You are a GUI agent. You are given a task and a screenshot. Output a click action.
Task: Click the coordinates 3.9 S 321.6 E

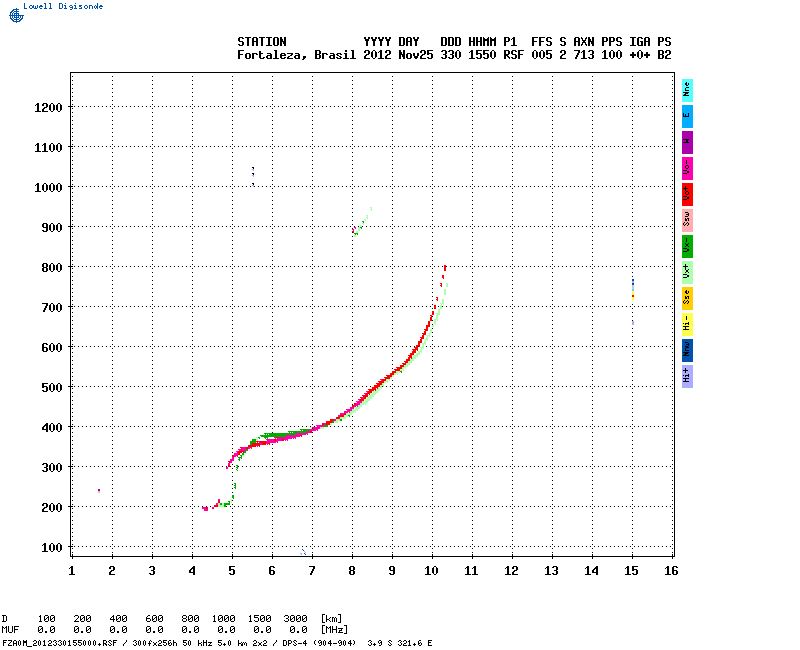pyautogui.click(x=399, y=643)
